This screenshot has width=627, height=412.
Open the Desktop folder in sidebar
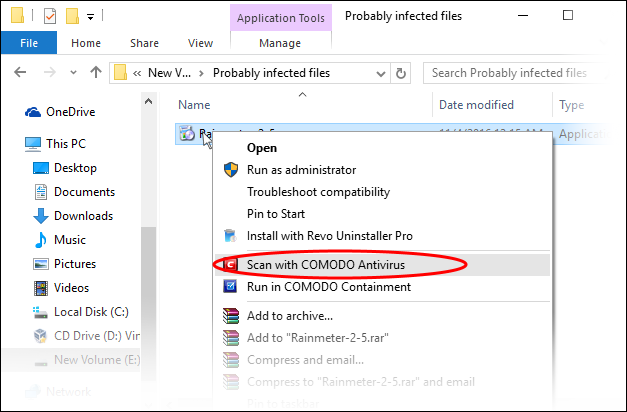pyautogui.click(x=64, y=168)
